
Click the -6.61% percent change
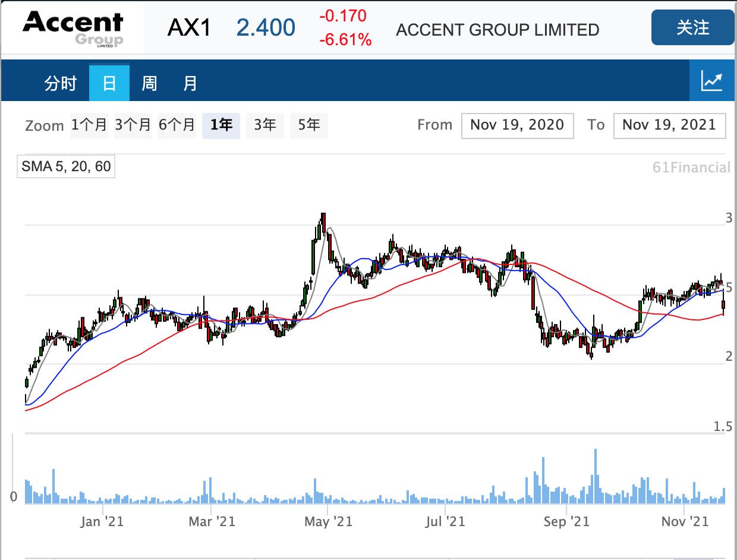tap(345, 40)
